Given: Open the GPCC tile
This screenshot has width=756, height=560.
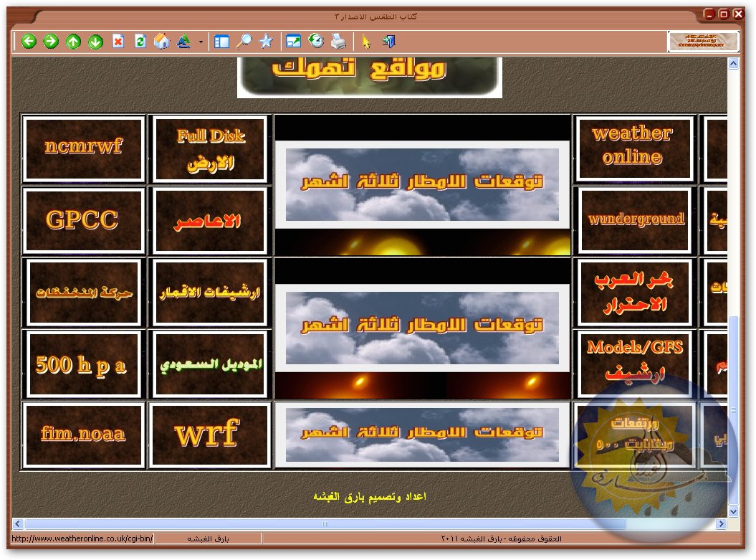Looking at the screenshot, I should pyautogui.click(x=84, y=220).
